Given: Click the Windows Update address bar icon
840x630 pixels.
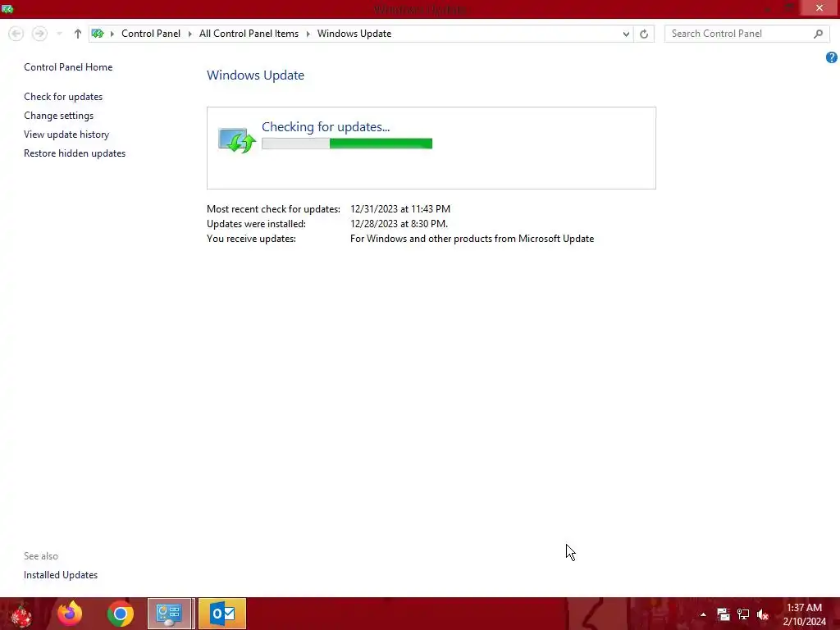Looking at the screenshot, I should click(x=98, y=34).
